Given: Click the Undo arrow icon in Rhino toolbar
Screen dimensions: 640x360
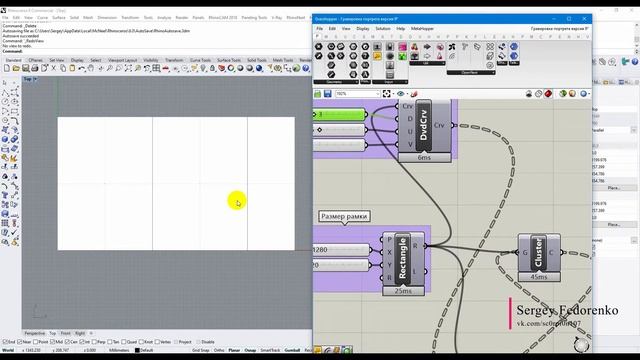Looking at the screenshot, I should click(82, 69).
